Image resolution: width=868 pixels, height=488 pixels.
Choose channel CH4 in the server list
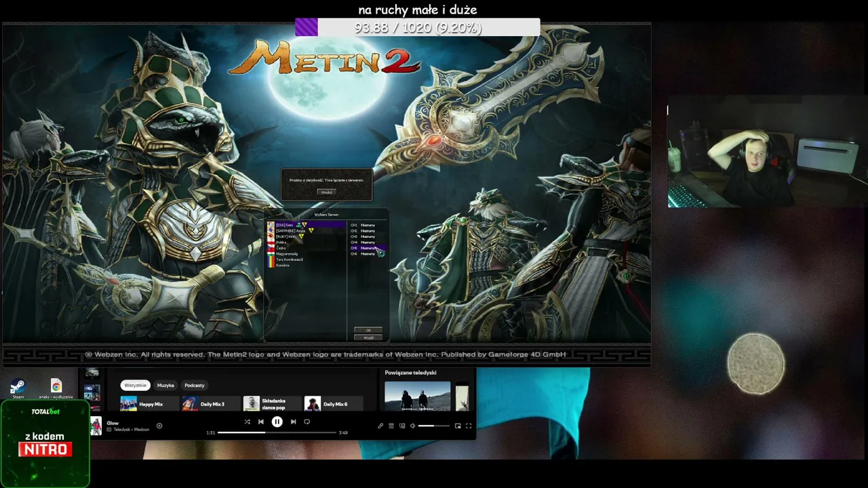[x=367, y=242]
